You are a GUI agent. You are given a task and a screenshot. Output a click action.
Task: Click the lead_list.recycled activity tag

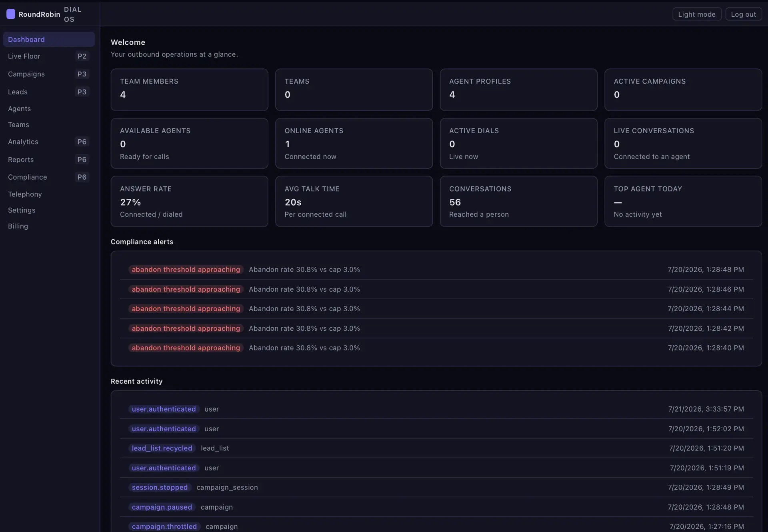[x=162, y=448]
